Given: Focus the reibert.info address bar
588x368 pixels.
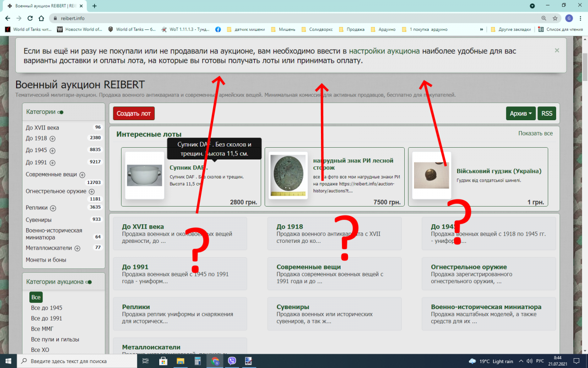Looking at the screenshot, I should [294, 18].
